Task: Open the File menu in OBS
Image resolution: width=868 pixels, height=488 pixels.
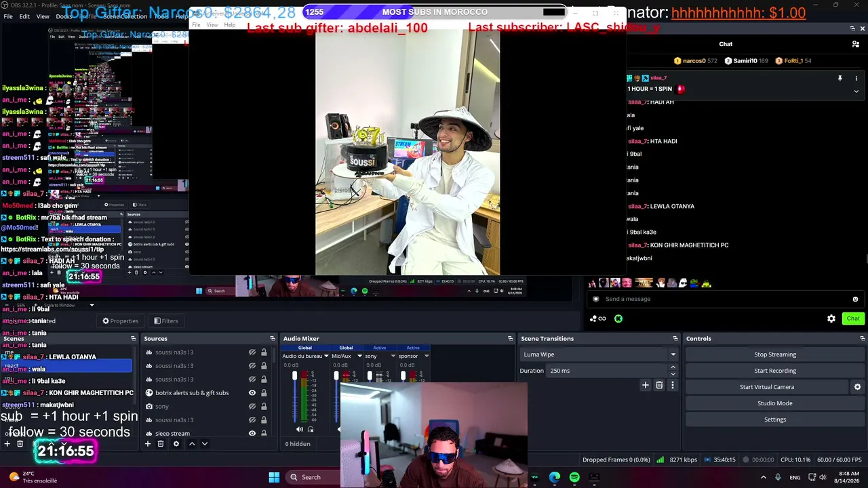Action: pos(8,16)
